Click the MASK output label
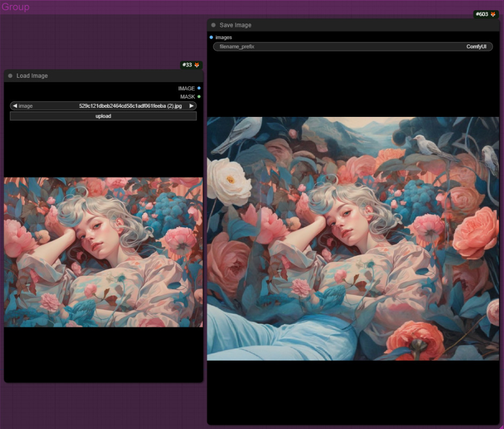This screenshot has width=504, height=429. pos(188,97)
